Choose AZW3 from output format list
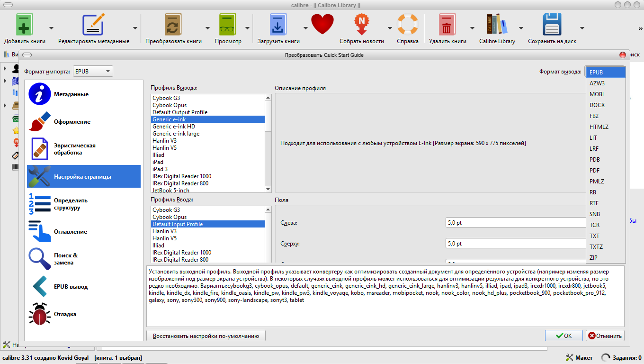 pos(597,83)
